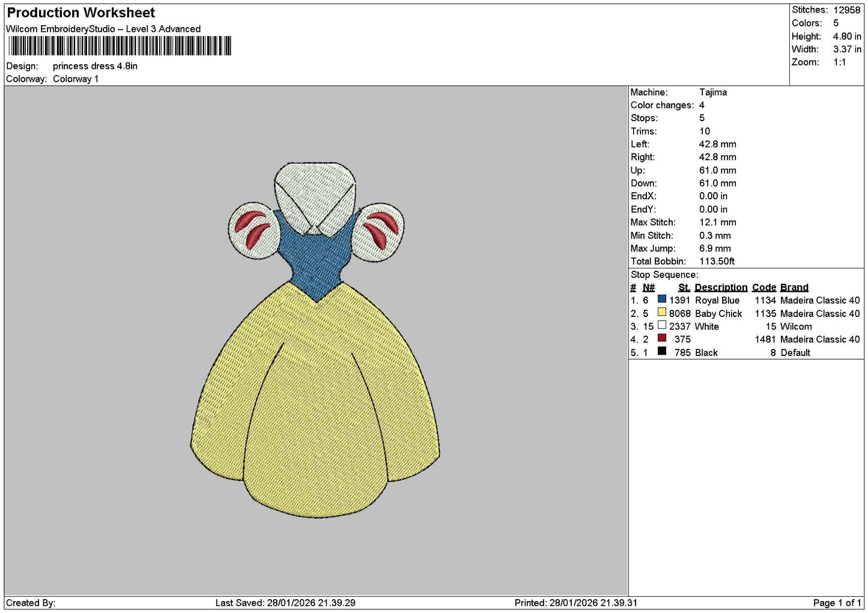Click the Trims value '10'
The image size is (868, 613).
[x=705, y=131]
